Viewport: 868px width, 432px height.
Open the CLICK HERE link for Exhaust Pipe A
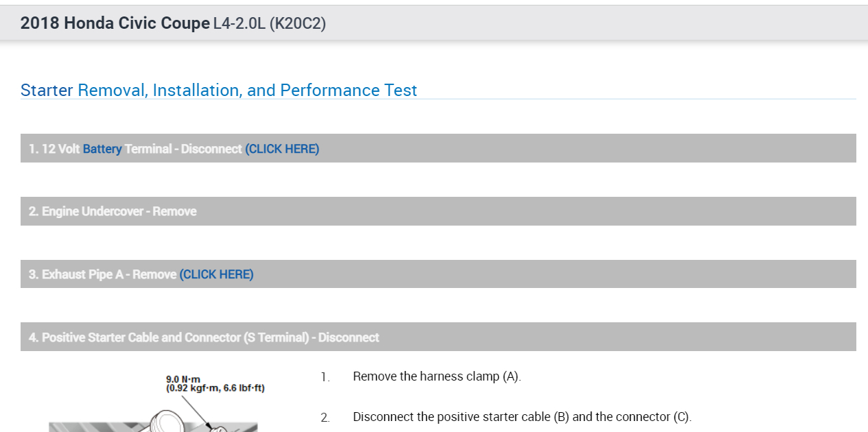tap(216, 274)
